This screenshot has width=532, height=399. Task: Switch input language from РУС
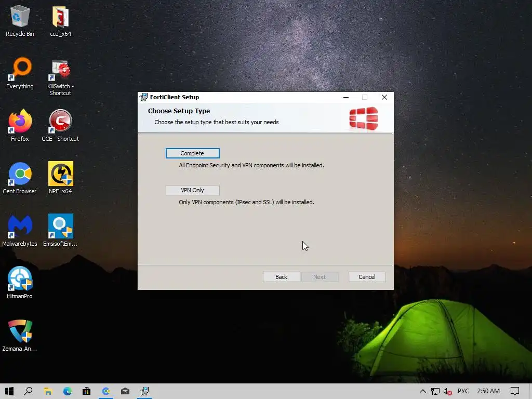[463, 391]
